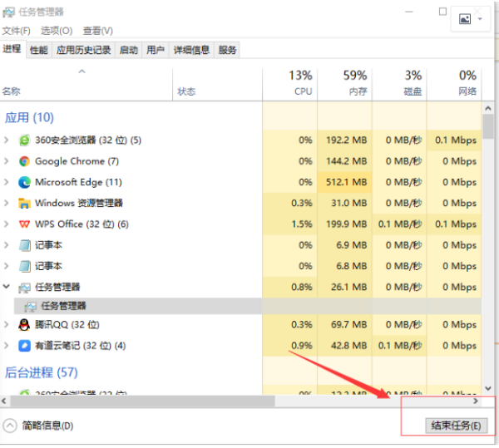Switch to the 启动 tab
499x448 pixels.
(128, 50)
